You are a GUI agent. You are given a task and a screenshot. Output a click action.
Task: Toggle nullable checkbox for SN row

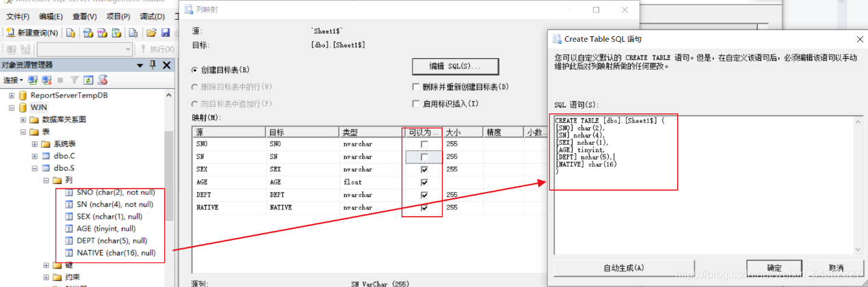(425, 157)
